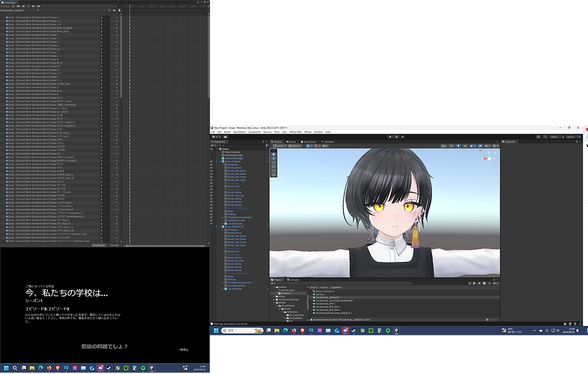Image resolution: width=588 pixels, height=374 pixels.
Task: Open Steam on the taskbar under Unity
Action: [353, 330]
